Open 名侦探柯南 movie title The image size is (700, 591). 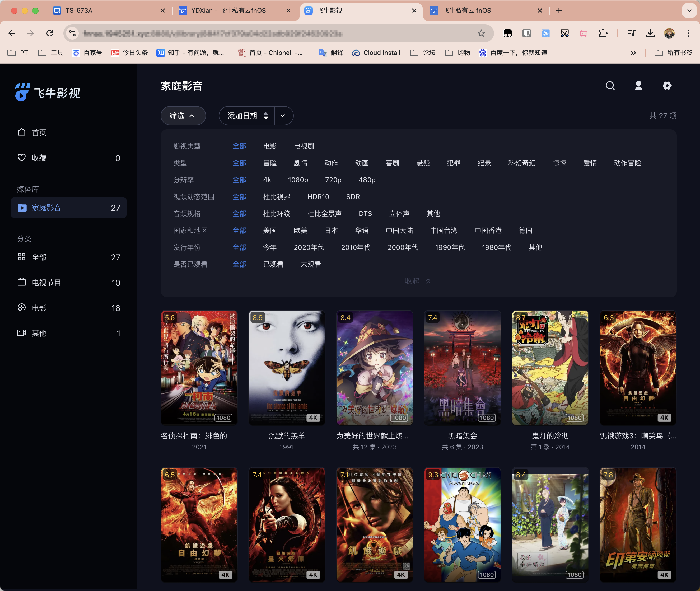[197, 435]
